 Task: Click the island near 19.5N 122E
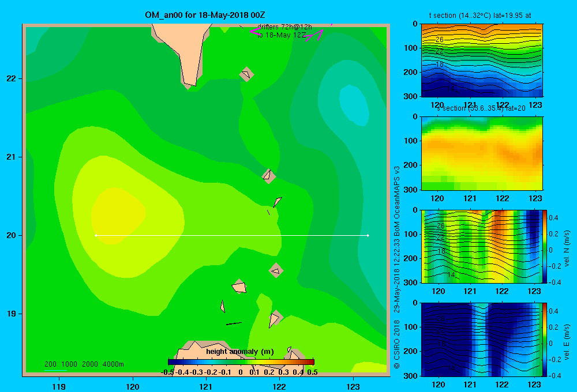pyautogui.click(x=276, y=270)
